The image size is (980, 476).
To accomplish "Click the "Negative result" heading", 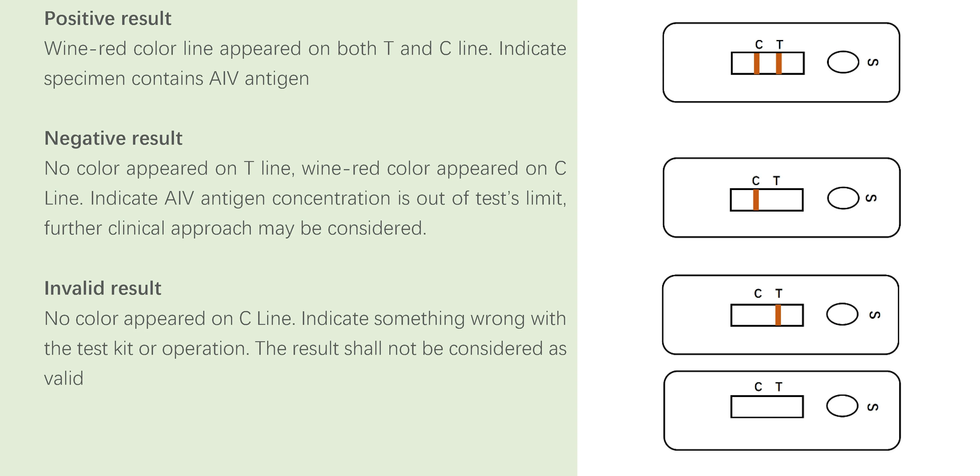I will tap(113, 138).
